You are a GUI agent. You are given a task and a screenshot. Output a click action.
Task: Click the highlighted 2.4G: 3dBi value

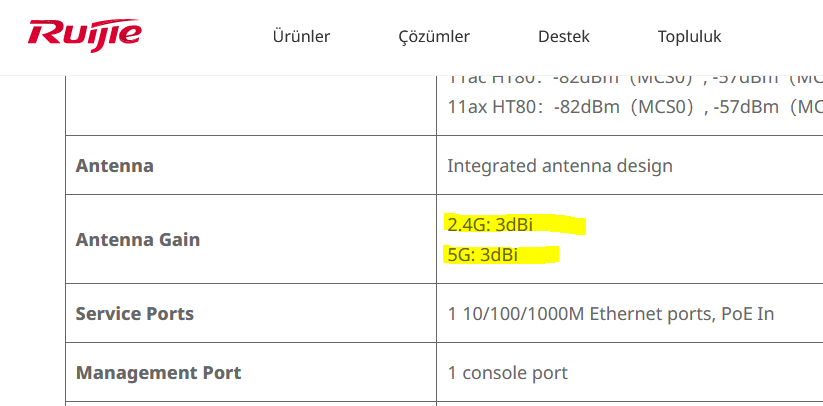pyautogui.click(x=490, y=225)
